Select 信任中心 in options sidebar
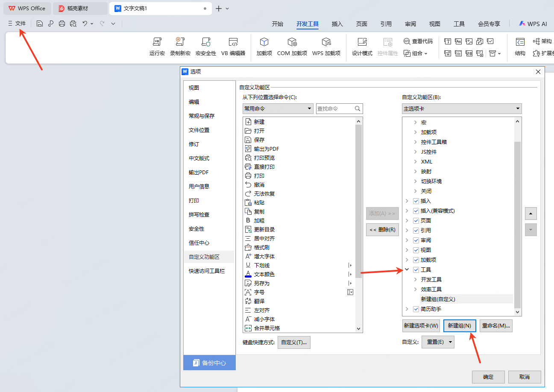This screenshot has width=554, height=392. (x=209, y=243)
